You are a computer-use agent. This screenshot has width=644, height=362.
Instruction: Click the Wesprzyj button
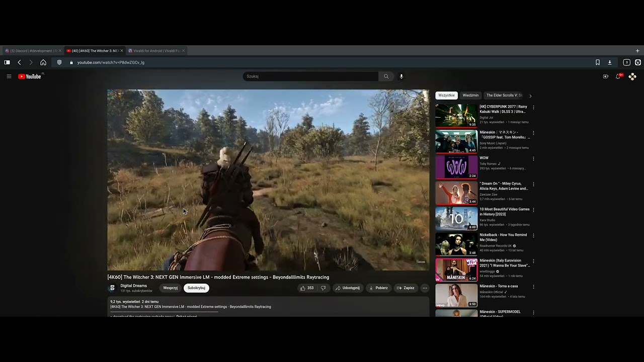pos(170,288)
